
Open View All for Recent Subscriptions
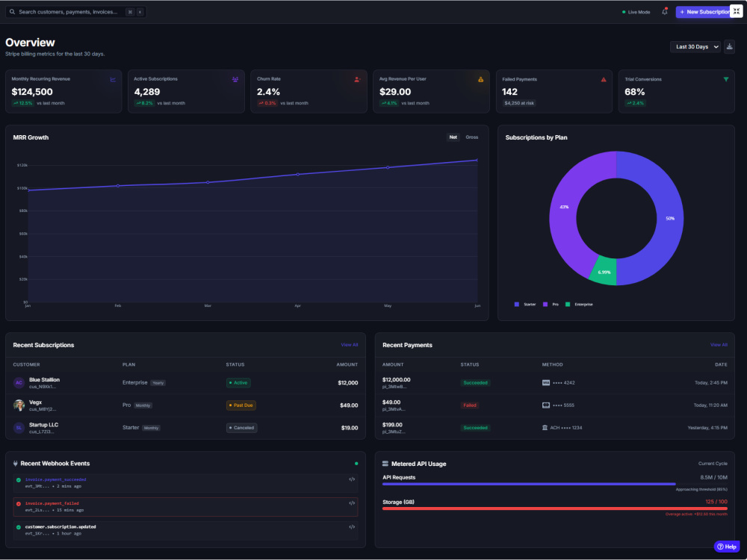pyautogui.click(x=349, y=345)
